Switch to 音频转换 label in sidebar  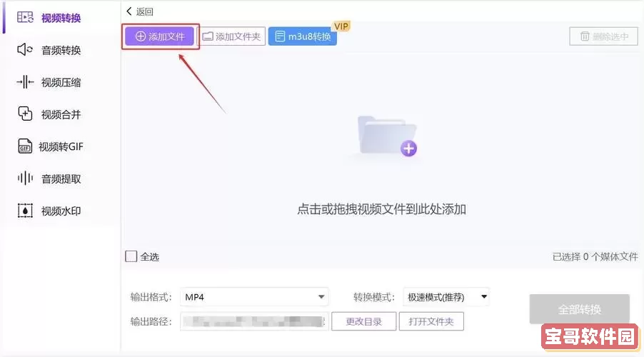pos(61,50)
